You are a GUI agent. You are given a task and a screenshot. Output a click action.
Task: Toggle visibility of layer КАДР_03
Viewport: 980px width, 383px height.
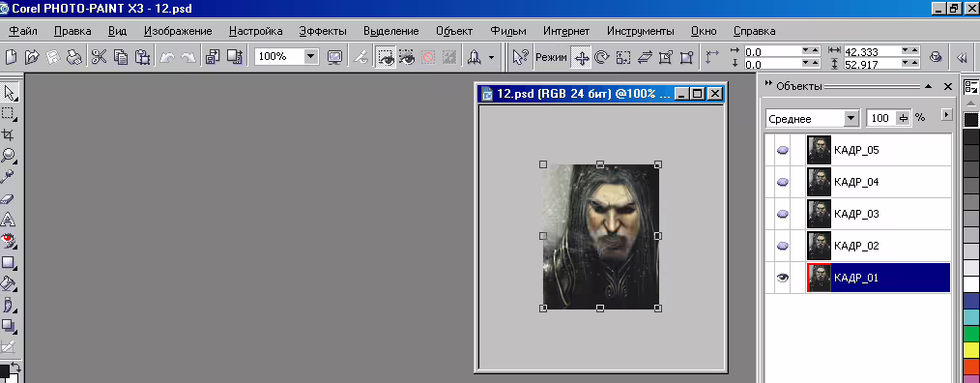click(x=783, y=214)
